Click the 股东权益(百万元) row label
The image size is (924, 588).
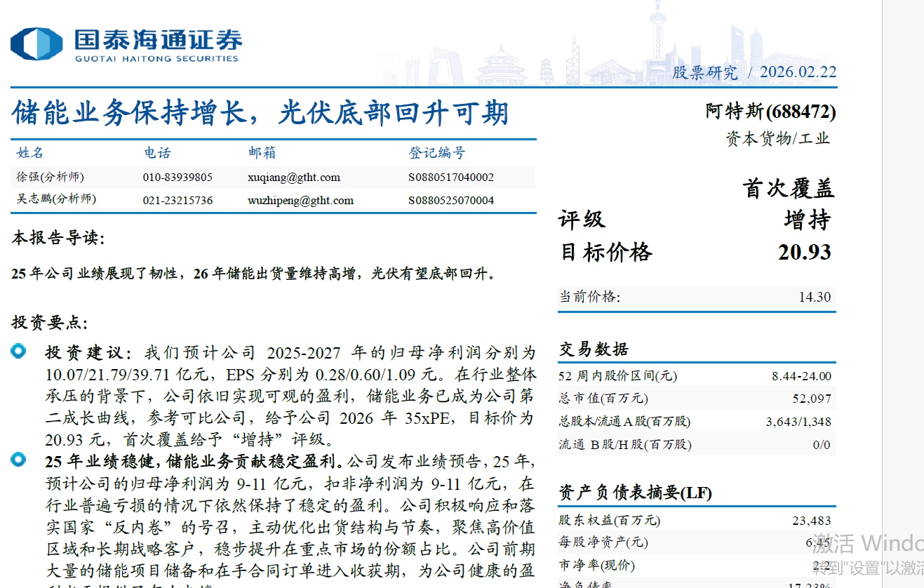tap(610, 521)
